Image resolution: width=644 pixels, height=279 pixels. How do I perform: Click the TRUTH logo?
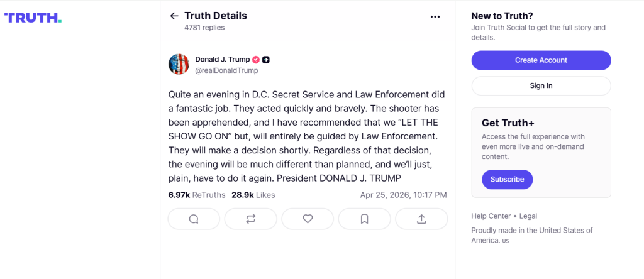[33, 18]
